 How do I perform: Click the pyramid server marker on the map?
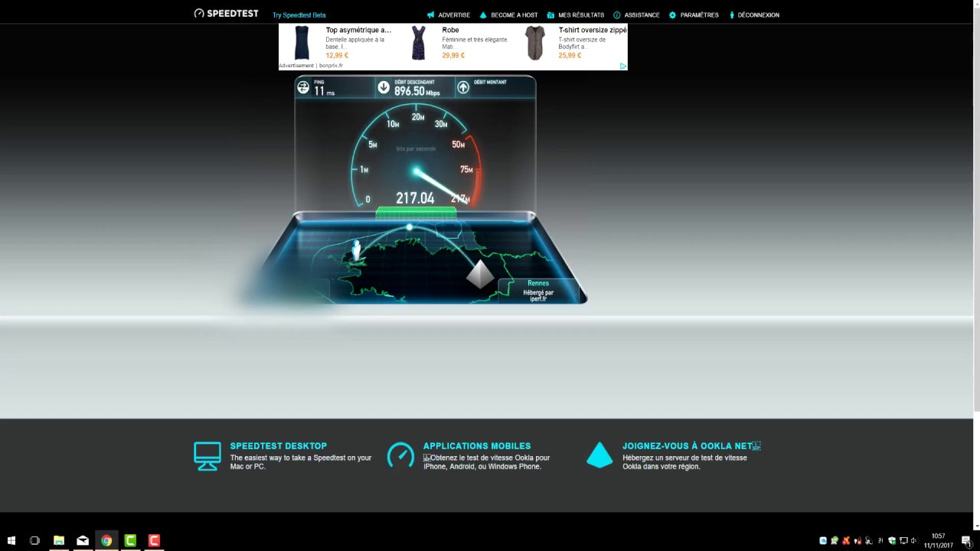click(480, 274)
